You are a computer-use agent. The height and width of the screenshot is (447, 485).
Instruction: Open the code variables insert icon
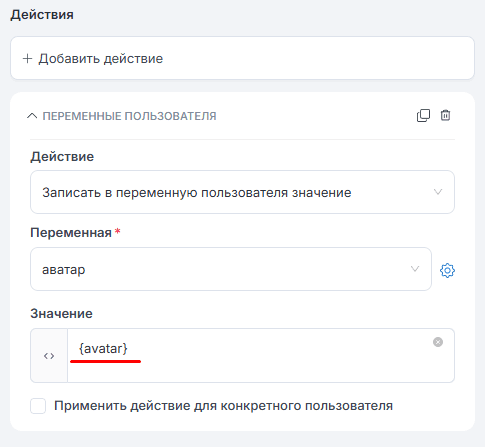[49, 356]
